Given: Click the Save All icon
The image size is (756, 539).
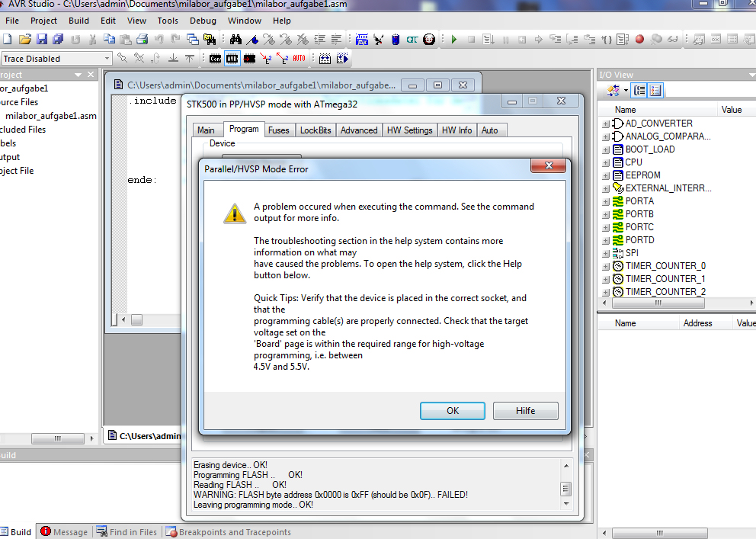Looking at the screenshot, I should [x=59, y=40].
